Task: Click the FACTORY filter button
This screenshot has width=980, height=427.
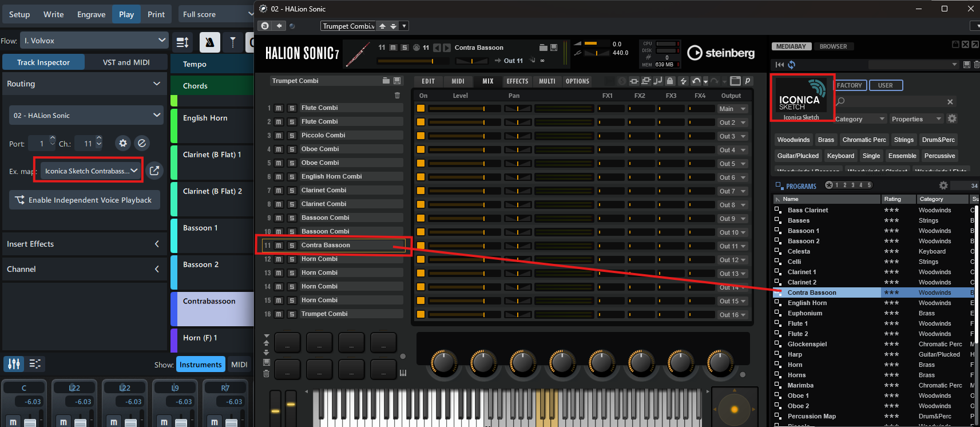Action: point(850,85)
